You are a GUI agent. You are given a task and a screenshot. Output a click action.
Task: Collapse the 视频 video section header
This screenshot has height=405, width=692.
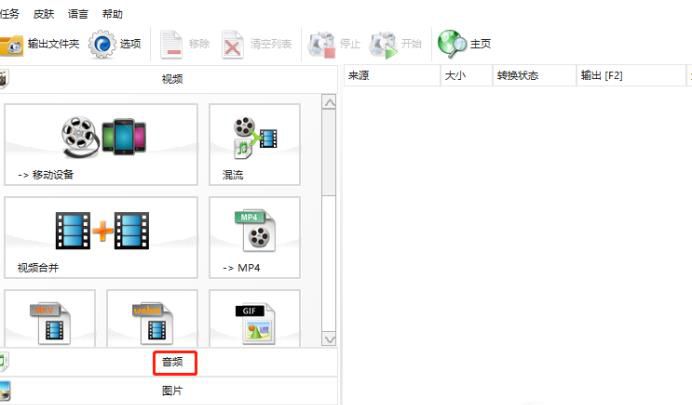tap(172, 79)
